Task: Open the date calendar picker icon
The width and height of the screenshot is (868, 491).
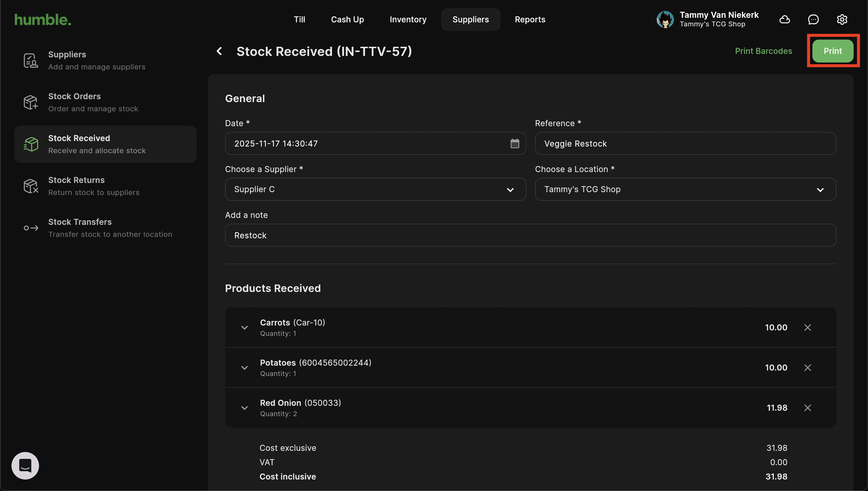Action: [515, 144]
